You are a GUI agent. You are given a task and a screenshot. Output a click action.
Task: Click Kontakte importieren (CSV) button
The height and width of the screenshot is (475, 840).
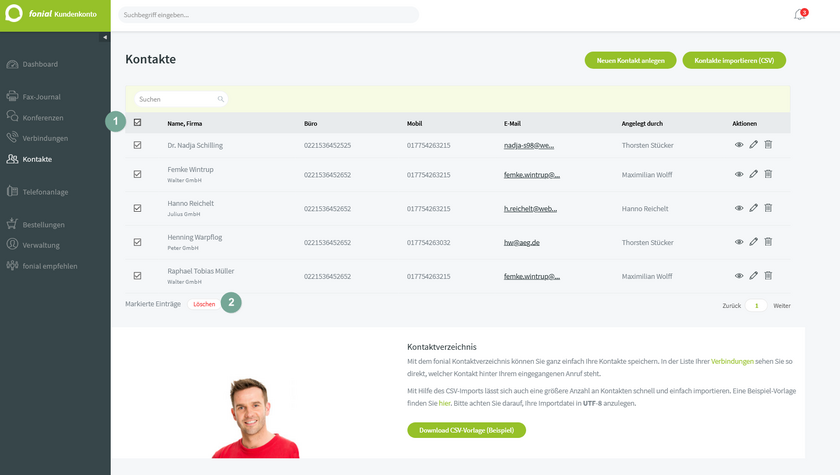734,61
